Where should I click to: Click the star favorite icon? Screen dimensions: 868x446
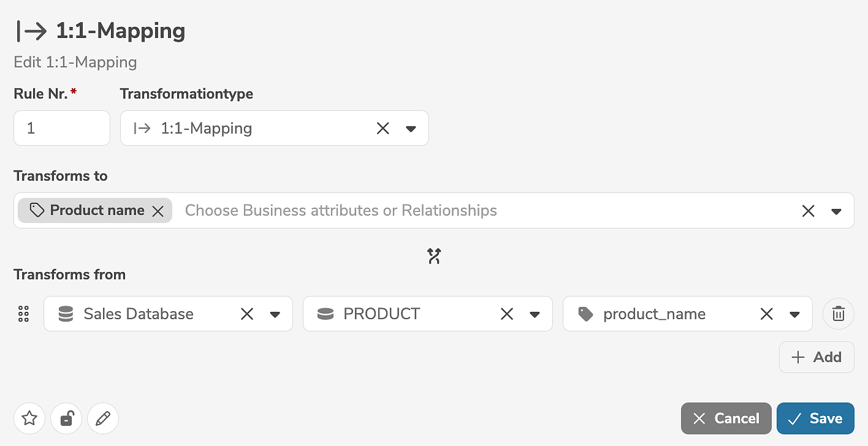29,418
